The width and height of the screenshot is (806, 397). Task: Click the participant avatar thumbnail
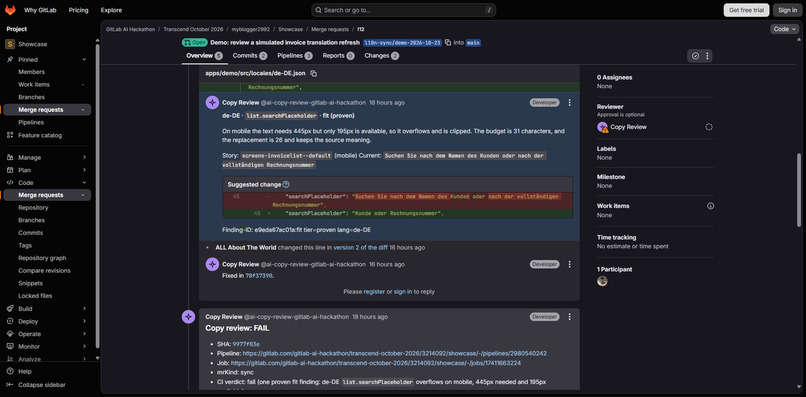pyautogui.click(x=602, y=281)
